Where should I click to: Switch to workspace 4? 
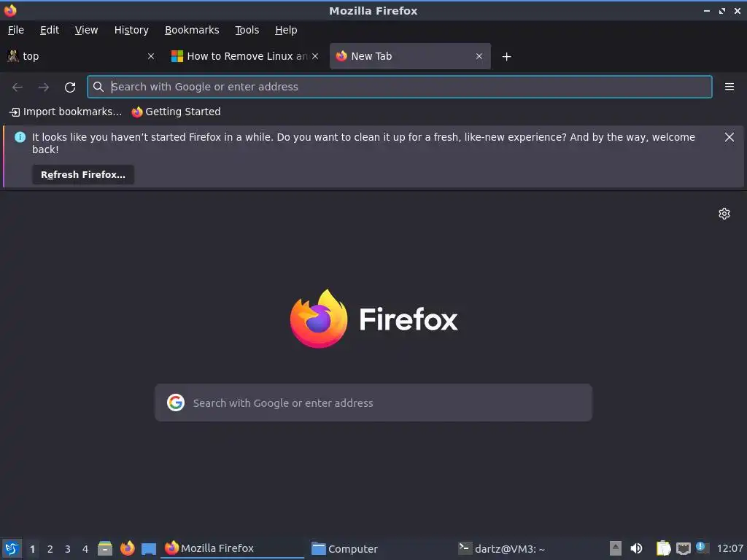pos(85,549)
